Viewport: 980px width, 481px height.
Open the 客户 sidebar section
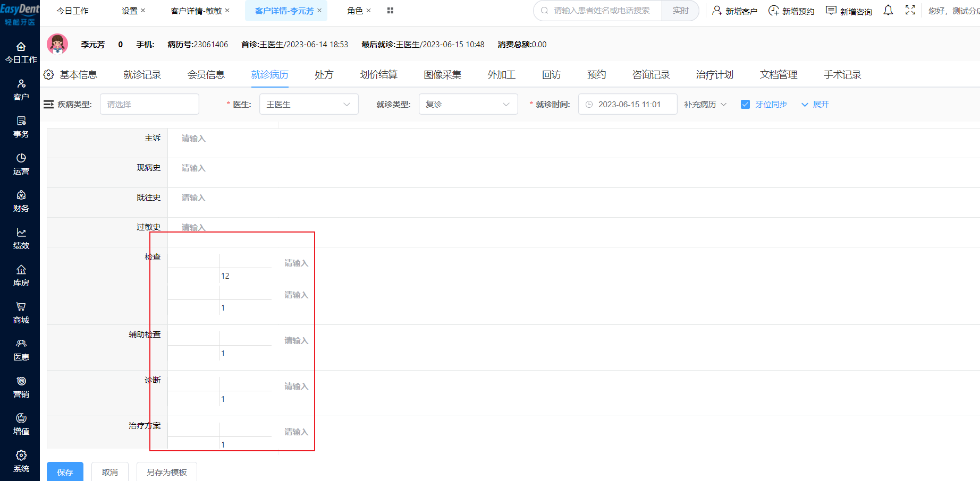pos(21,90)
